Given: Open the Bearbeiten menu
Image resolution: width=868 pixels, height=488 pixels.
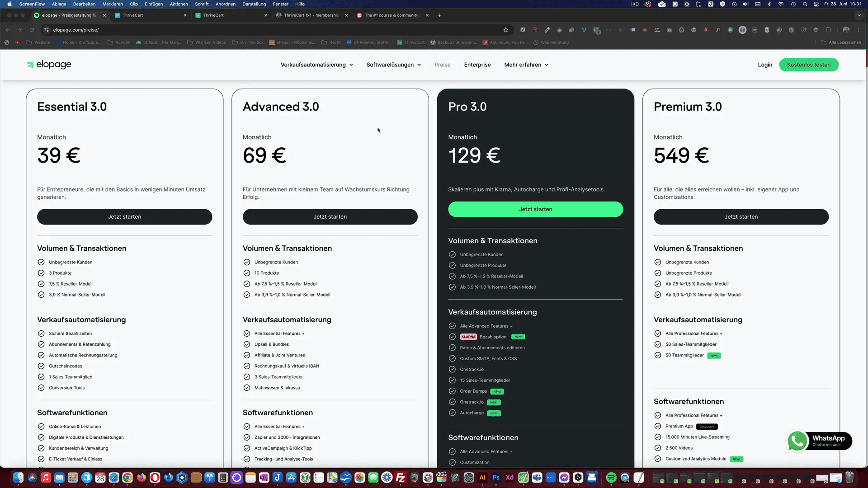Looking at the screenshot, I should (84, 4).
